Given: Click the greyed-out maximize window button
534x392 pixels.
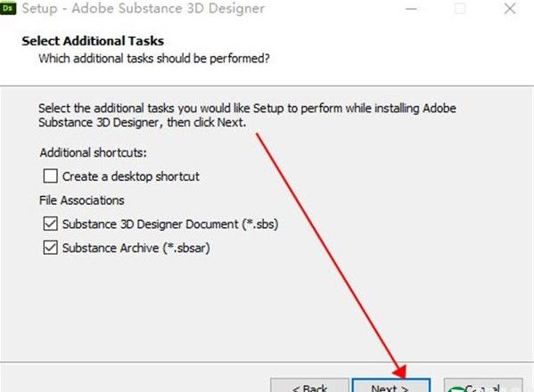Looking at the screenshot, I should (x=460, y=9).
